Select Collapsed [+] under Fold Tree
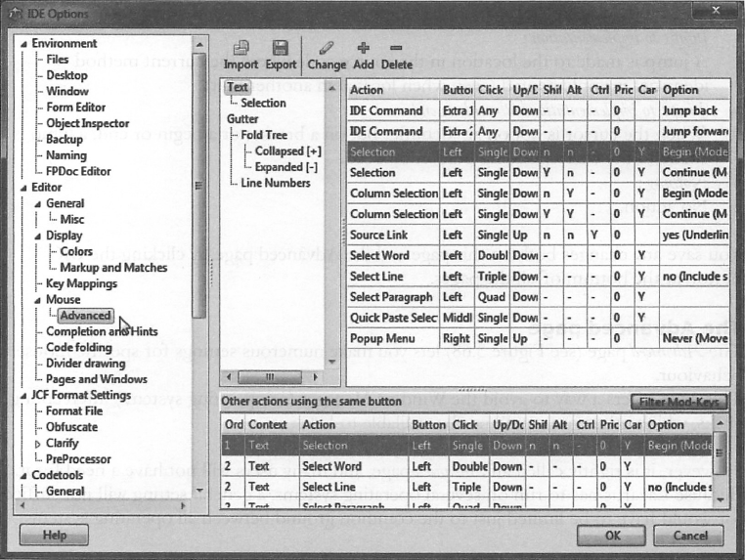The width and height of the screenshot is (745, 560). pos(287,151)
